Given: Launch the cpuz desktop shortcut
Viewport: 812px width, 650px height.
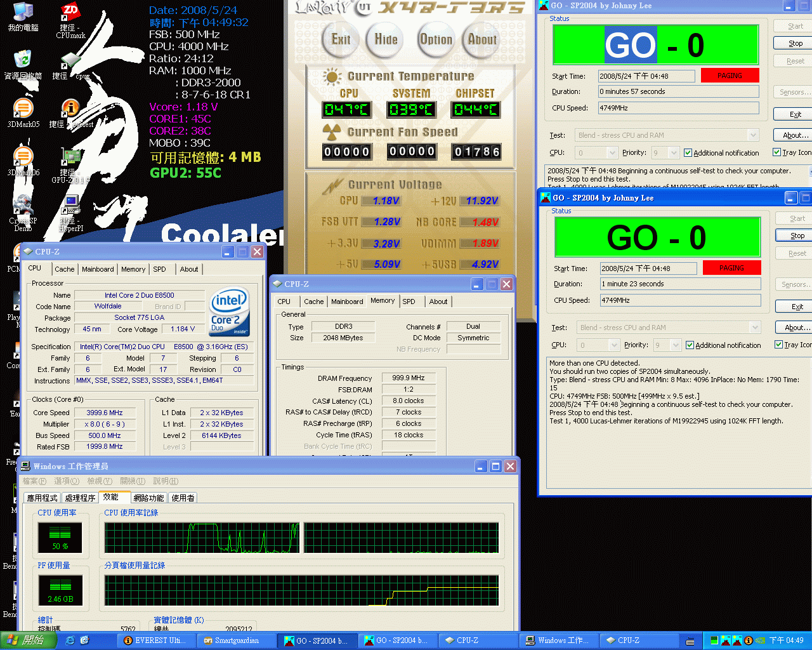Looking at the screenshot, I should pos(70,66).
